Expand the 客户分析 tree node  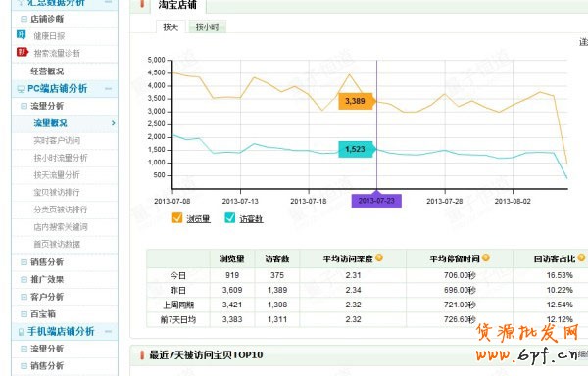click(24, 297)
